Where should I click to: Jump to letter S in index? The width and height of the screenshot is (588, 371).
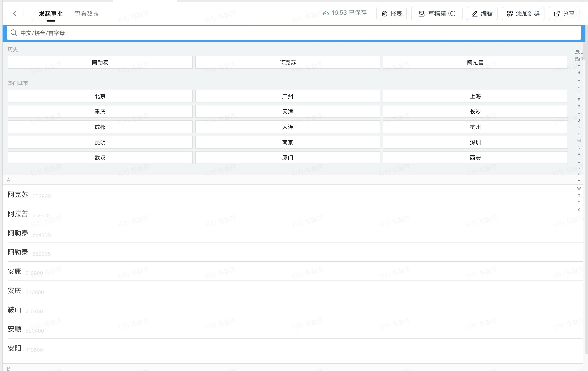[579, 175]
